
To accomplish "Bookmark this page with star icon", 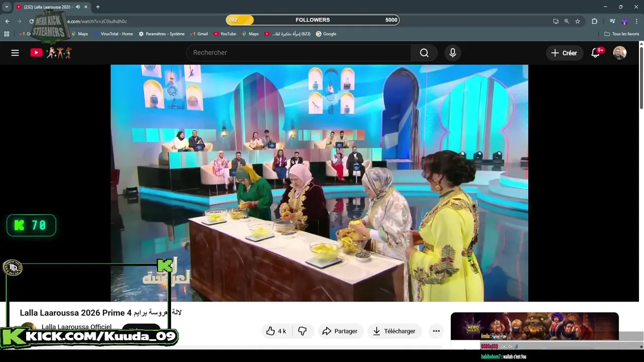I will (x=578, y=21).
